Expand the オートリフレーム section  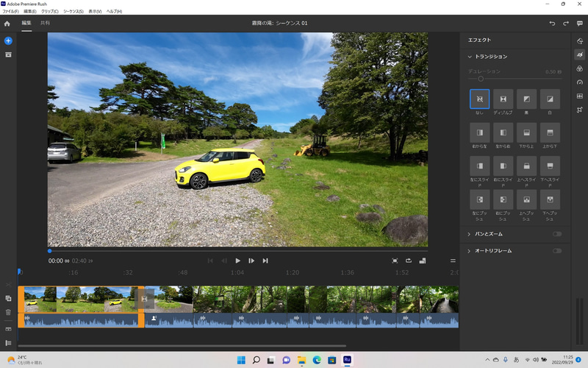pyautogui.click(x=470, y=251)
